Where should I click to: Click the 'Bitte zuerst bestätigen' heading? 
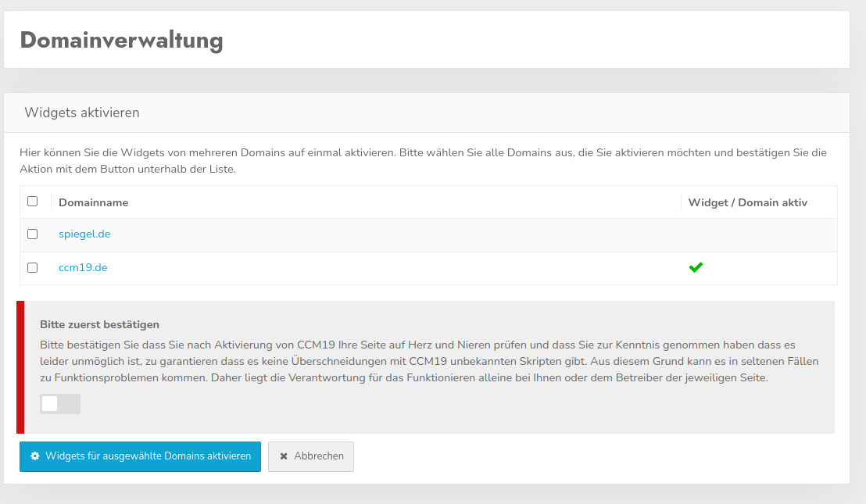pos(100,324)
